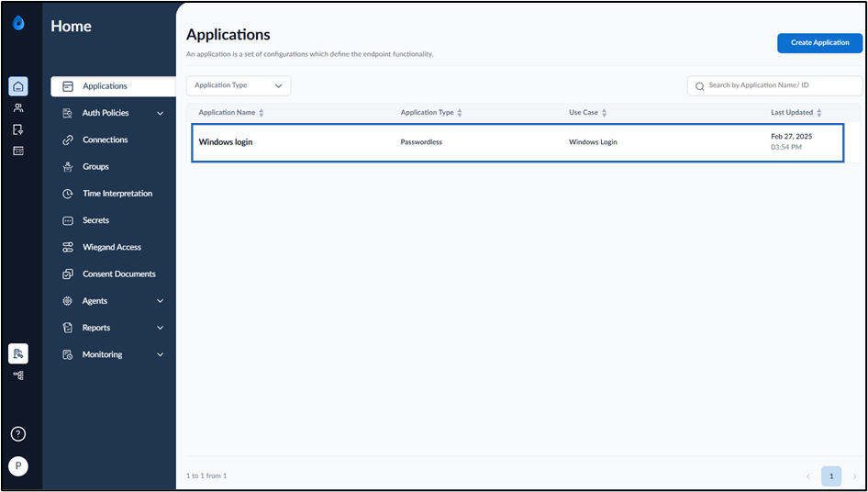This screenshot has width=868, height=492.
Task: Click the Agents menu icon
Action: click(68, 301)
